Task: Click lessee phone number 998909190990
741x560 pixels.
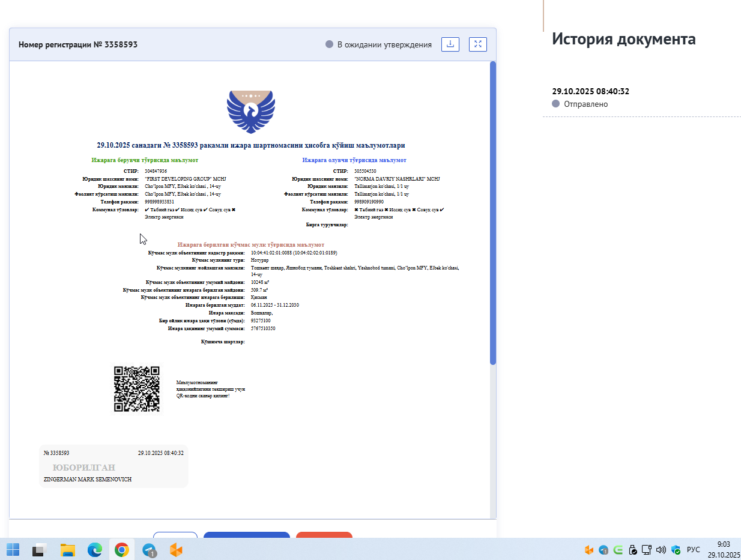Action: tap(369, 202)
